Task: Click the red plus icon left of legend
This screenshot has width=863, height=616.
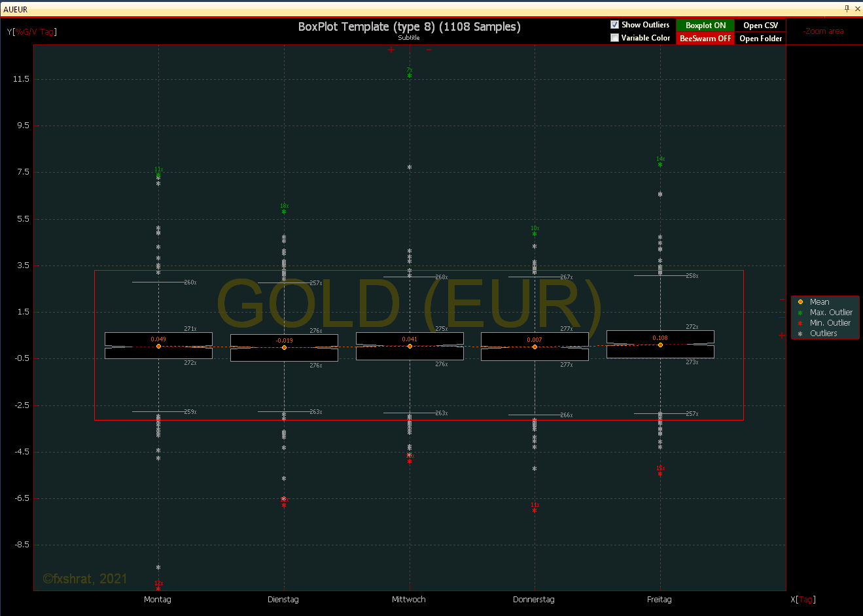Action: point(782,335)
